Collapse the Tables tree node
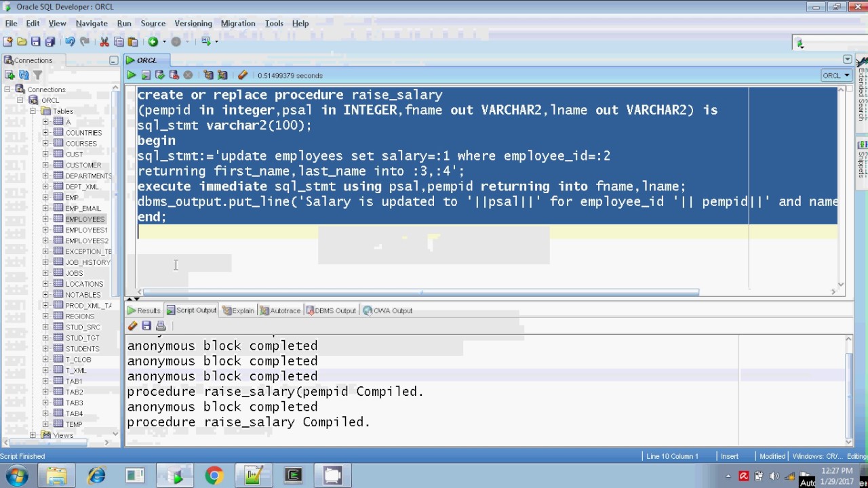The image size is (868, 488). pyautogui.click(x=33, y=111)
